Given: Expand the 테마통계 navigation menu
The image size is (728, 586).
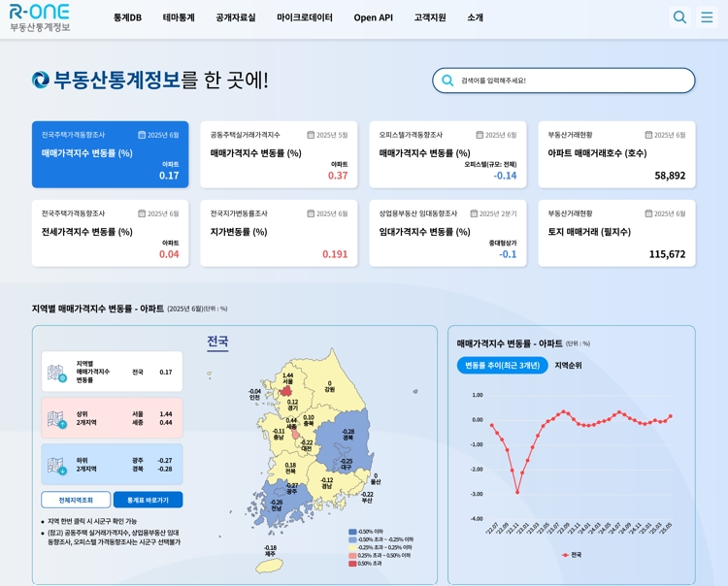Looking at the screenshot, I should pos(179,17).
